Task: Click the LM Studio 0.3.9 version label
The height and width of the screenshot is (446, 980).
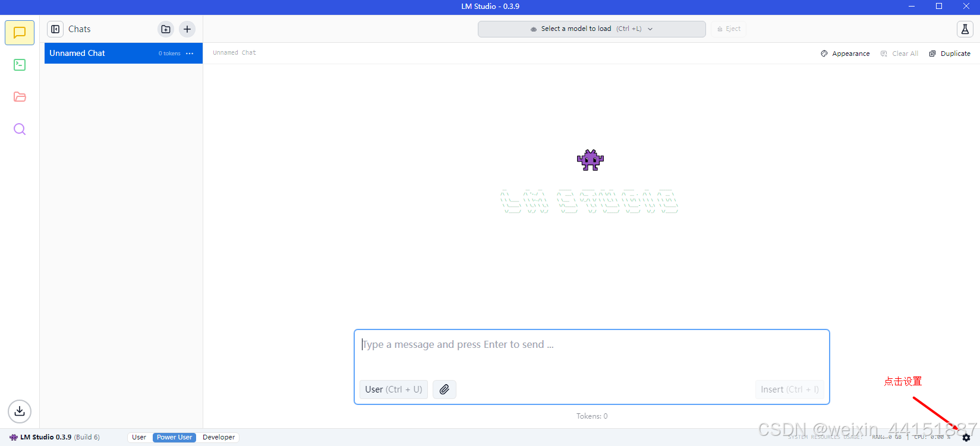Action: (x=46, y=437)
